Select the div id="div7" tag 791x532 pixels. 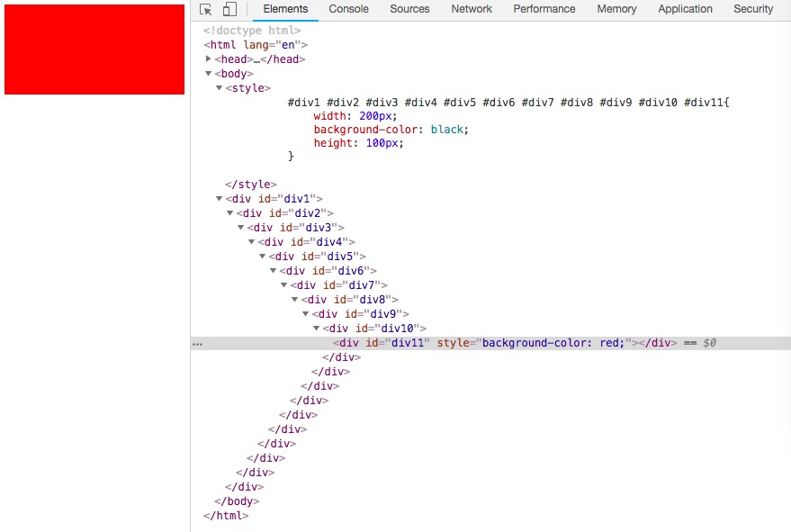(x=339, y=285)
